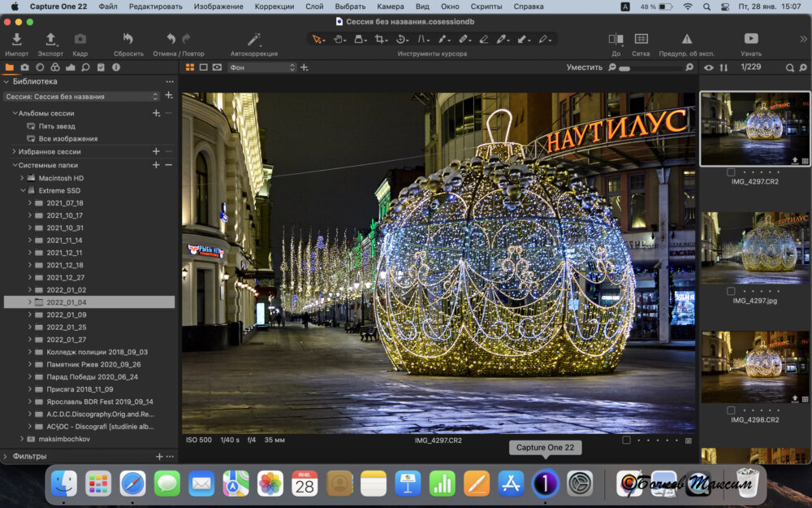Select the IMG_4297.jpg thumbnail

(x=755, y=248)
